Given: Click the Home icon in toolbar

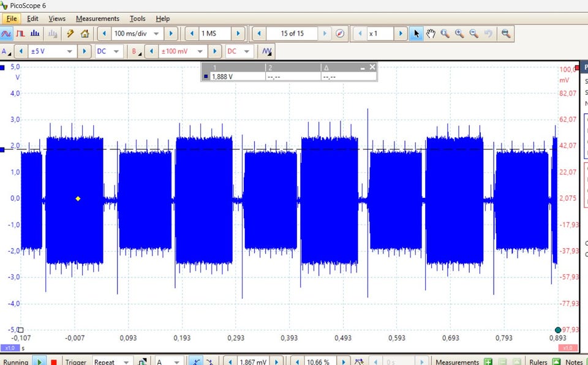Looking at the screenshot, I should [85, 34].
